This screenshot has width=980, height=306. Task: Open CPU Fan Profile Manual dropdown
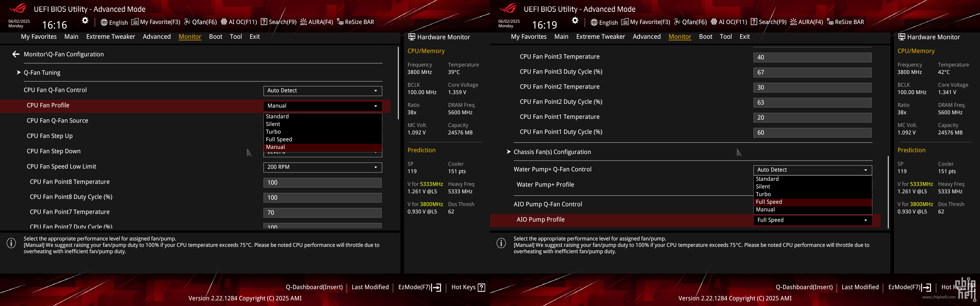pos(323,106)
